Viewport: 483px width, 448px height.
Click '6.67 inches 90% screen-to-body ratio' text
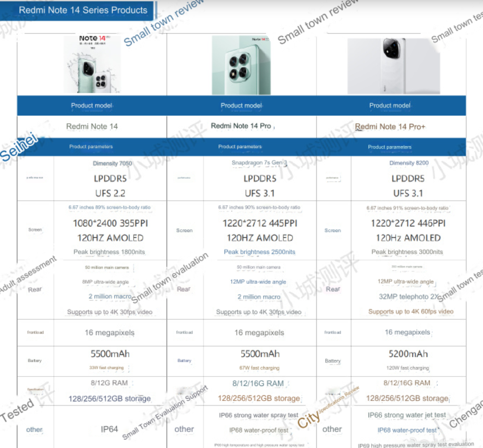(259, 208)
